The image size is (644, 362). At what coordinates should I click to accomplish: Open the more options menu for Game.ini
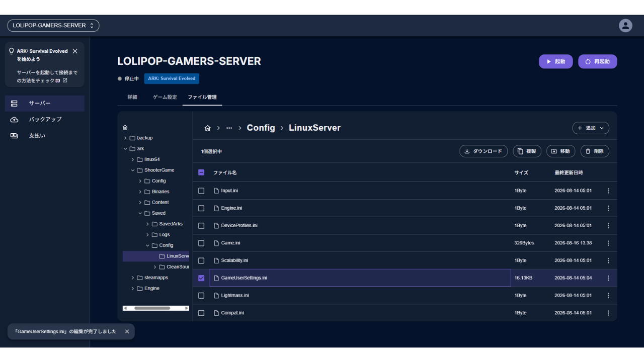(x=608, y=243)
